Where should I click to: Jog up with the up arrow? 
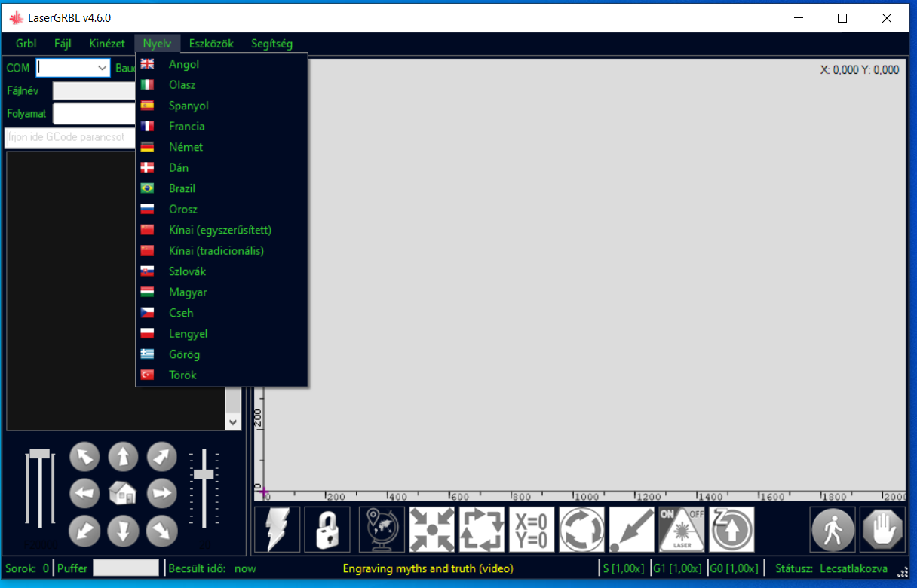click(123, 457)
